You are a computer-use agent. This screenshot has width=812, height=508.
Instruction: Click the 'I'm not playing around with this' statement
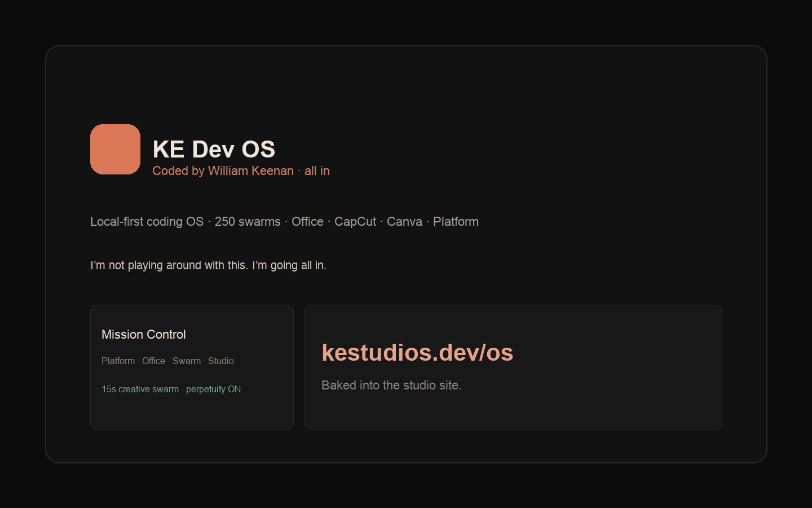[x=208, y=265]
